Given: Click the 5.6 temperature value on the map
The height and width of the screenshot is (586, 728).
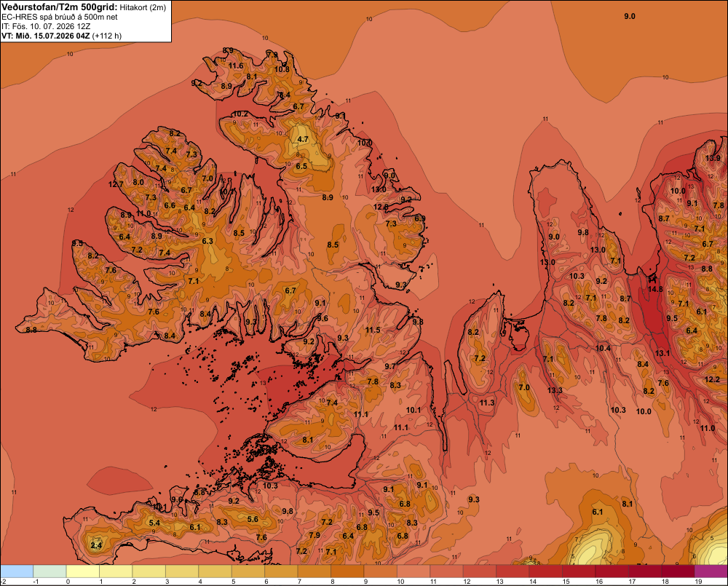Looking at the screenshot, I should pos(253,519).
